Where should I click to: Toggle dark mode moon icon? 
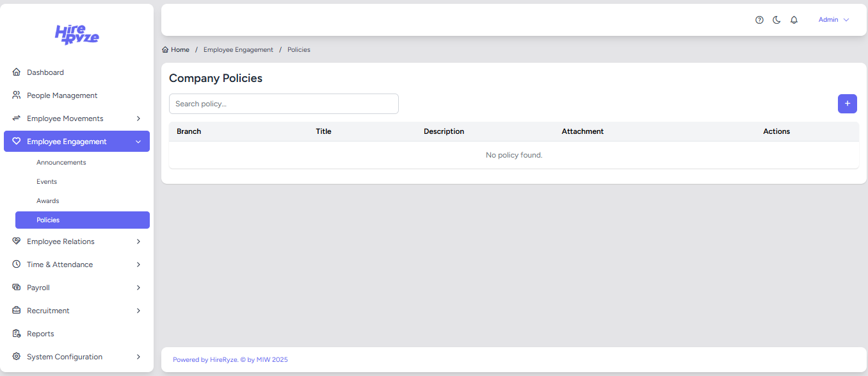pyautogui.click(x=776, y=20)
